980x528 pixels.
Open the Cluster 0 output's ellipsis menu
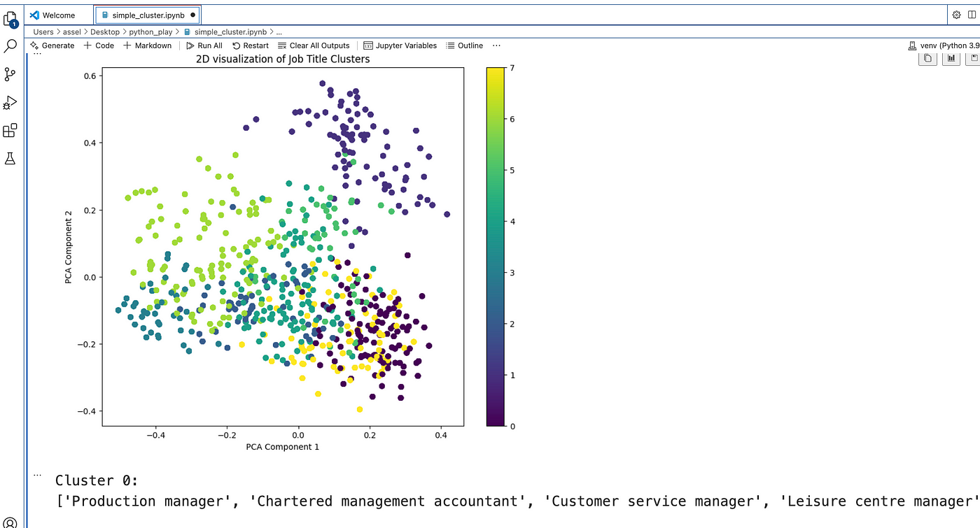[37, 475]
